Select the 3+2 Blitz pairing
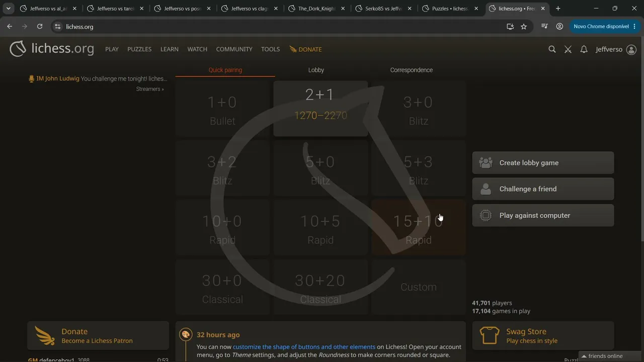Screen dimensions: 644x362 click(222, 168)
